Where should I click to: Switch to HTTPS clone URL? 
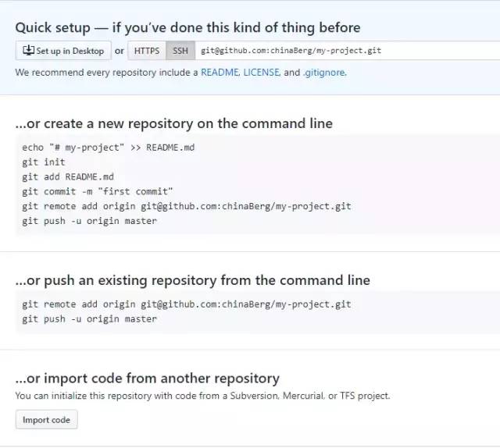click(147, 51)
